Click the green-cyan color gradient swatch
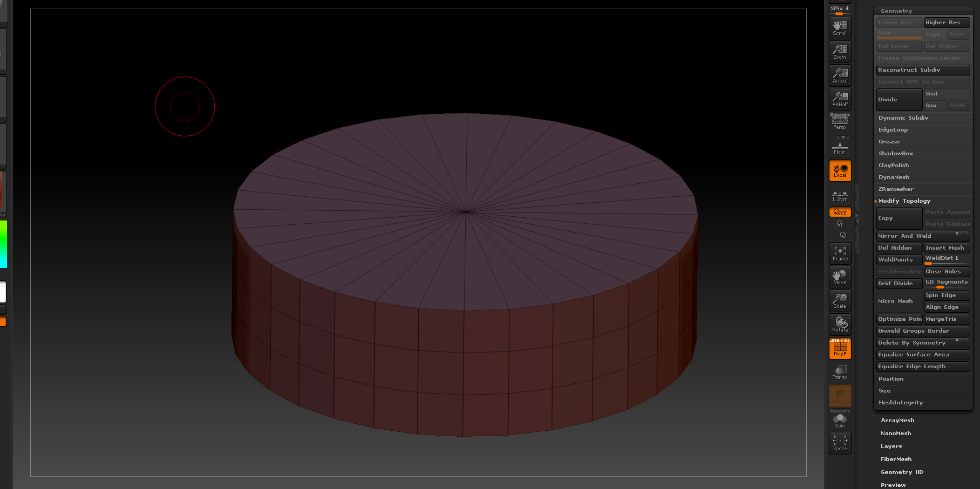The image size is (980, 489). tap(3, 244)
